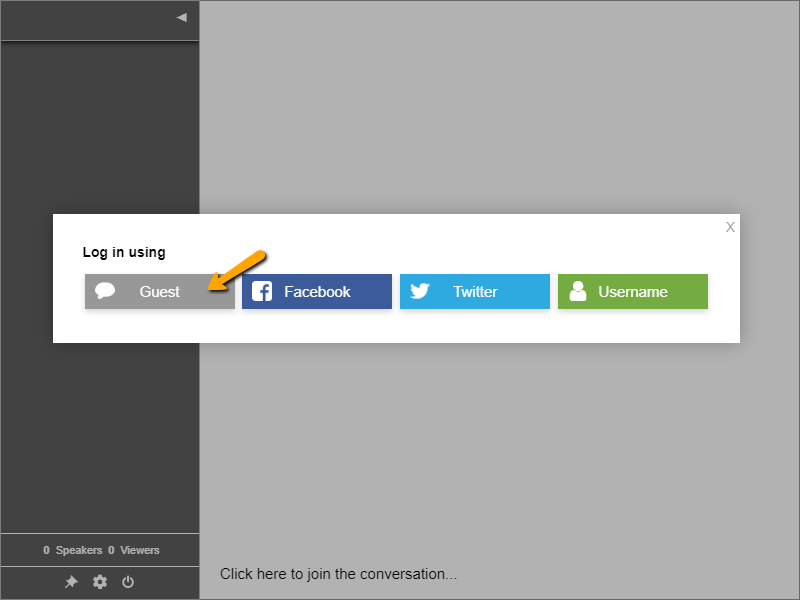Click the 'Log in using' heading
Screen dimensions: 800x600
coord(124,252)
